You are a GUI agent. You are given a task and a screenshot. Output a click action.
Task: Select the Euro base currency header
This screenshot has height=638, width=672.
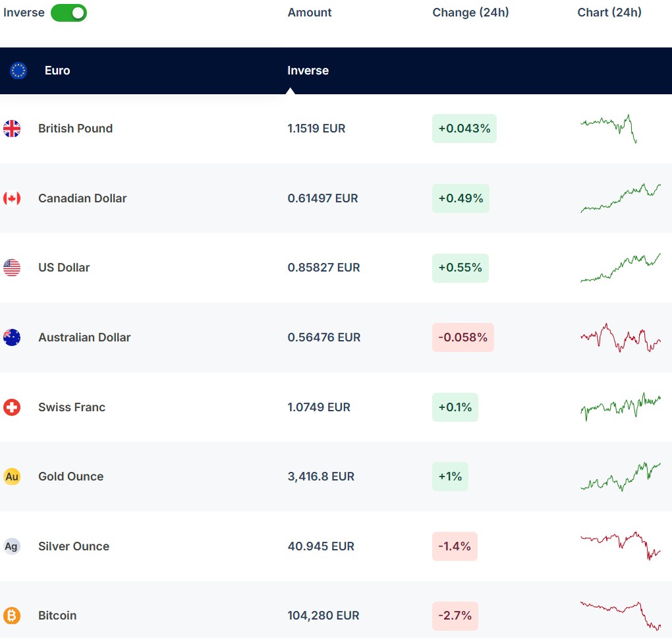coord(57,71)
